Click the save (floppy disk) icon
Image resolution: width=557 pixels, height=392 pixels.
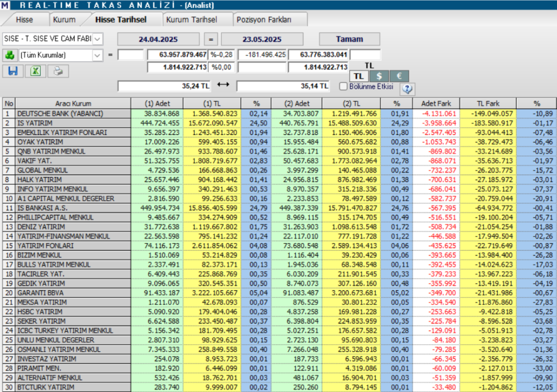(13, 71)
